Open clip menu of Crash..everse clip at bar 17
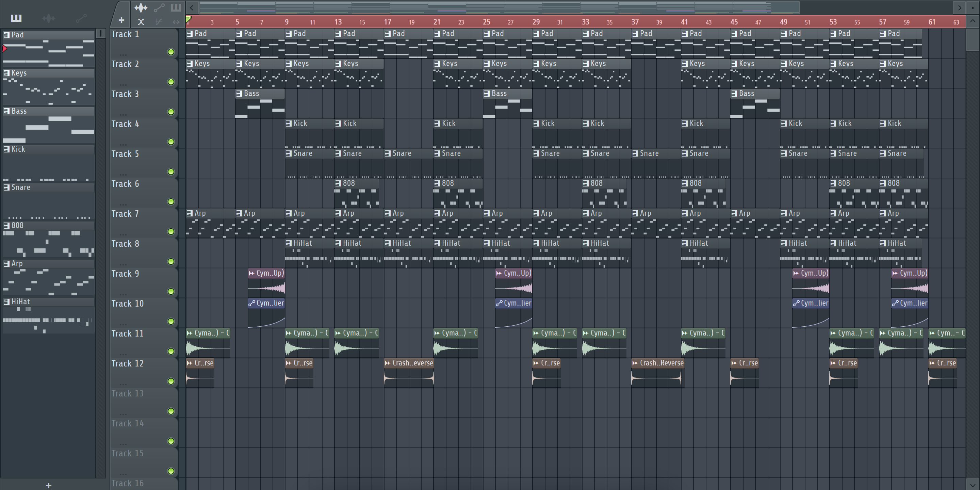The image size is (980, 490). click(388, 363)
